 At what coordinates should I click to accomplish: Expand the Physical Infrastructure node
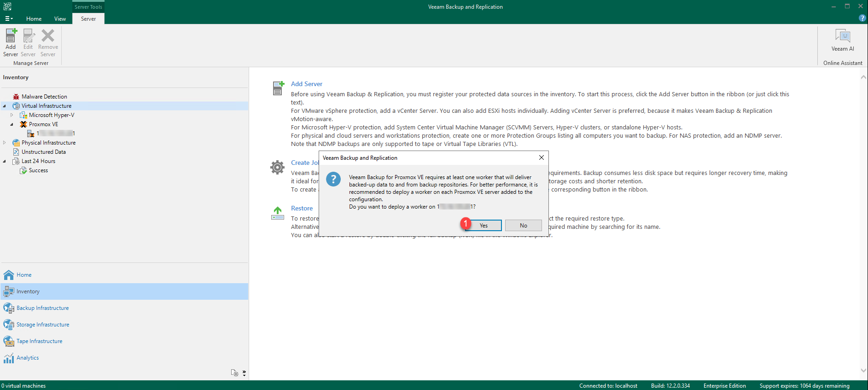pos(5,143)
